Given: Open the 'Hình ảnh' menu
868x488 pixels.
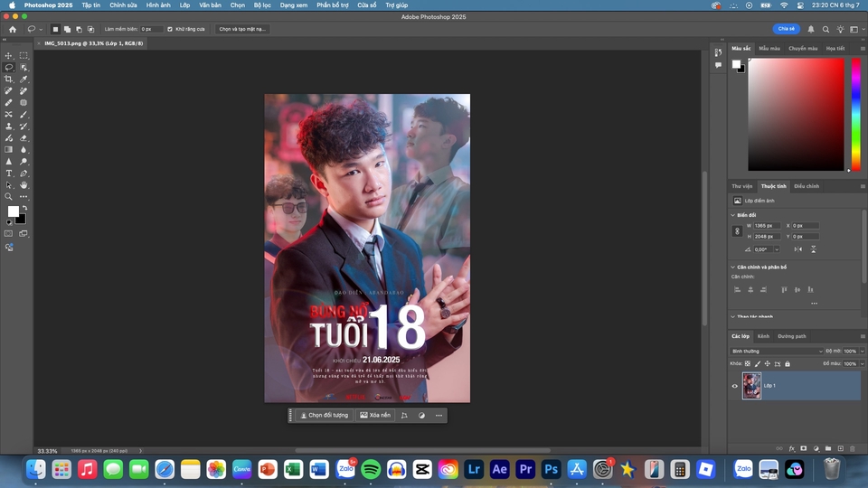Looking at the screenshot, I should 158,5.
